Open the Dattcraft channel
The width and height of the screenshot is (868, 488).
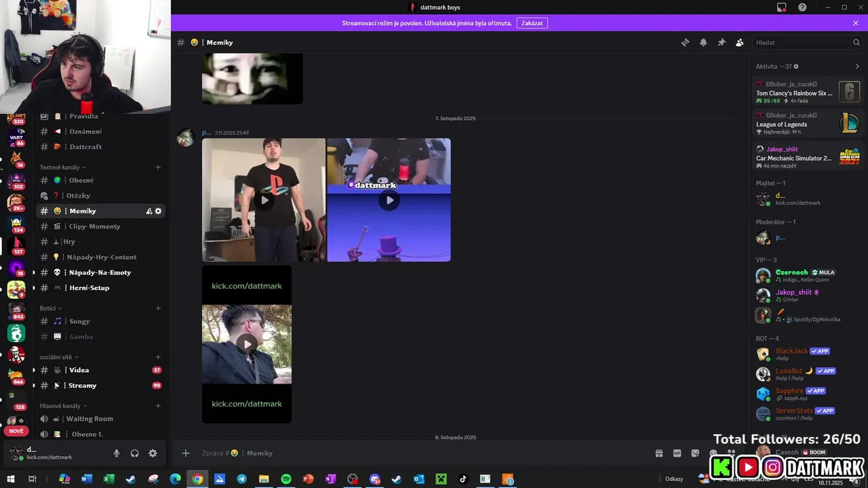(100, 146)
